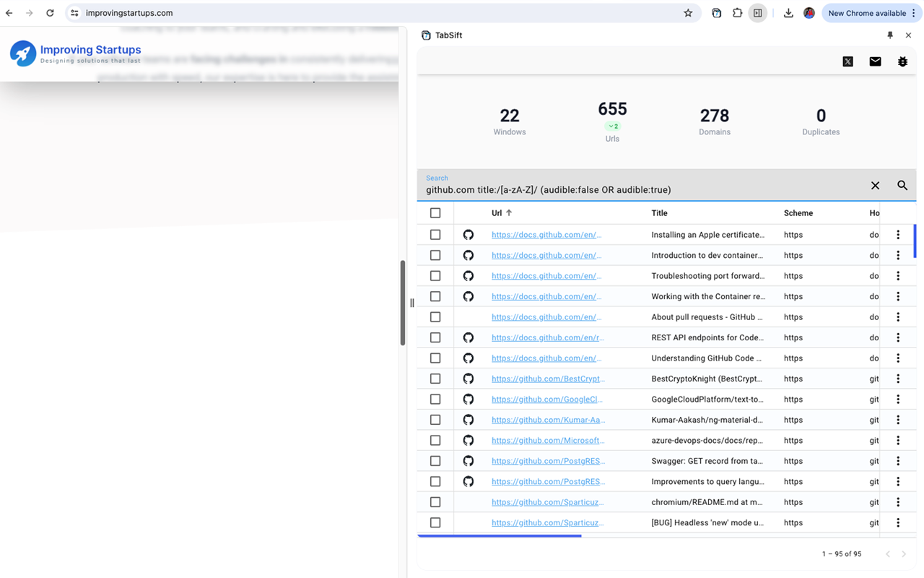The image size is (924, 578).
Task: Open row menu for About pull requests
Action: [898, 317]
